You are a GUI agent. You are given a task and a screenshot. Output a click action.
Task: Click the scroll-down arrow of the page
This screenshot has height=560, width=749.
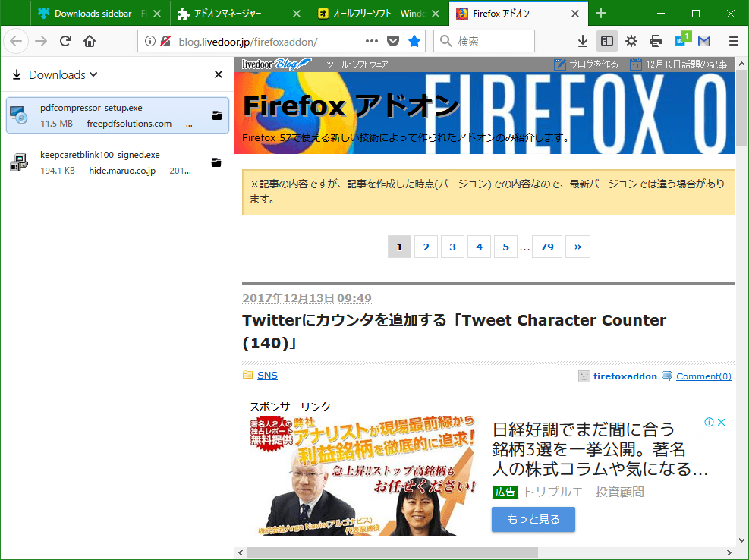pyautogui.click(x=741, y=540)
